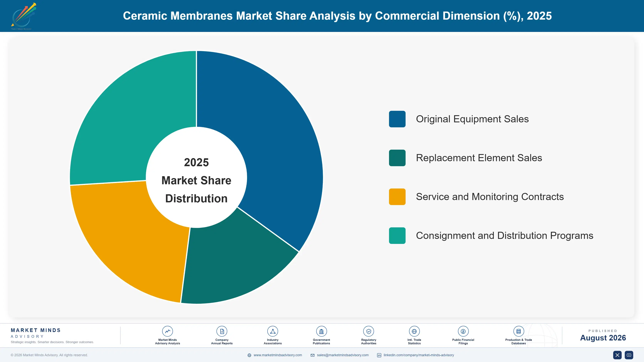644x362 pixels.
Task: Click the Replacement Element Sales legend label
Action: click(x=479, y=158)
